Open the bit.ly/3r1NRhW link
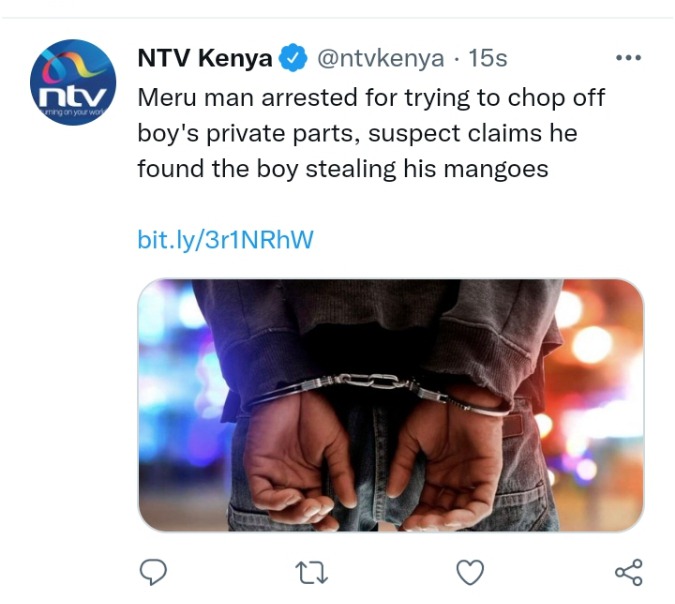The width and height of the screenshot is (675, 604). pyautogui.click(x=226, y=240)
